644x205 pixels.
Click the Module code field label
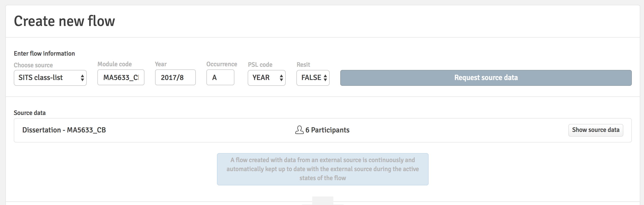point(115,64)
